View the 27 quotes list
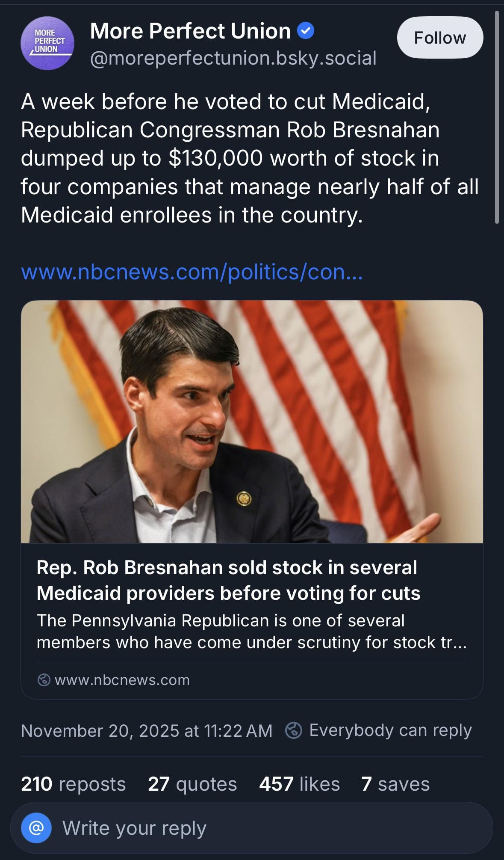The image size is (504, 860). pyautogui.click(x=192, y=784)
